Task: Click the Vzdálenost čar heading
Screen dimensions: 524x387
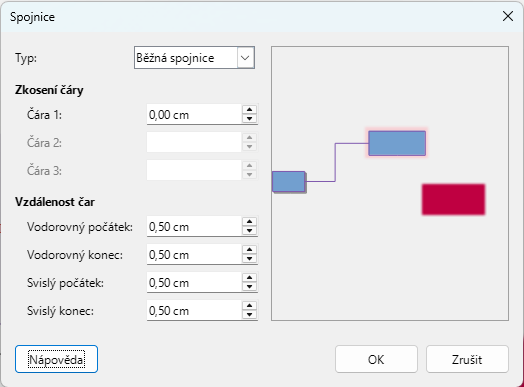Action: [x=55, y=202]
